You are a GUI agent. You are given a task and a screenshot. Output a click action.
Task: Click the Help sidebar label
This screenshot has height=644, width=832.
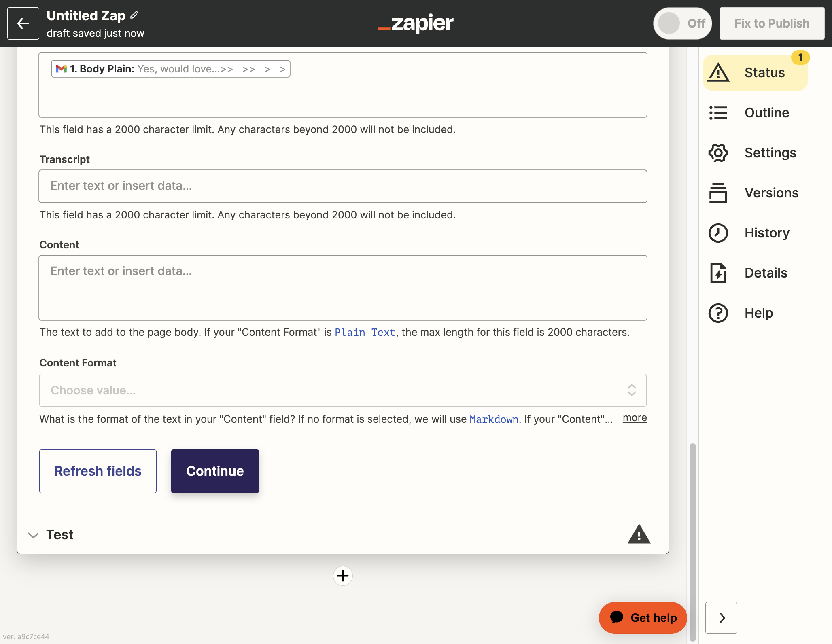click(x=759, y=313)
